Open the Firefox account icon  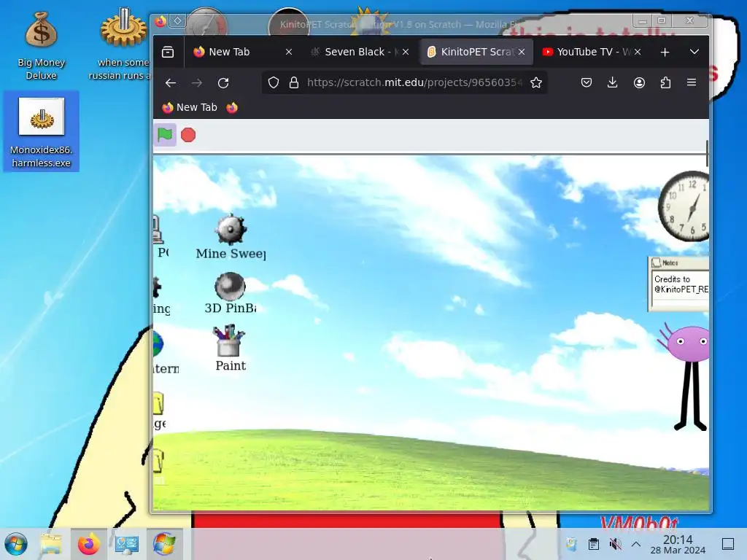pos(639,83)
